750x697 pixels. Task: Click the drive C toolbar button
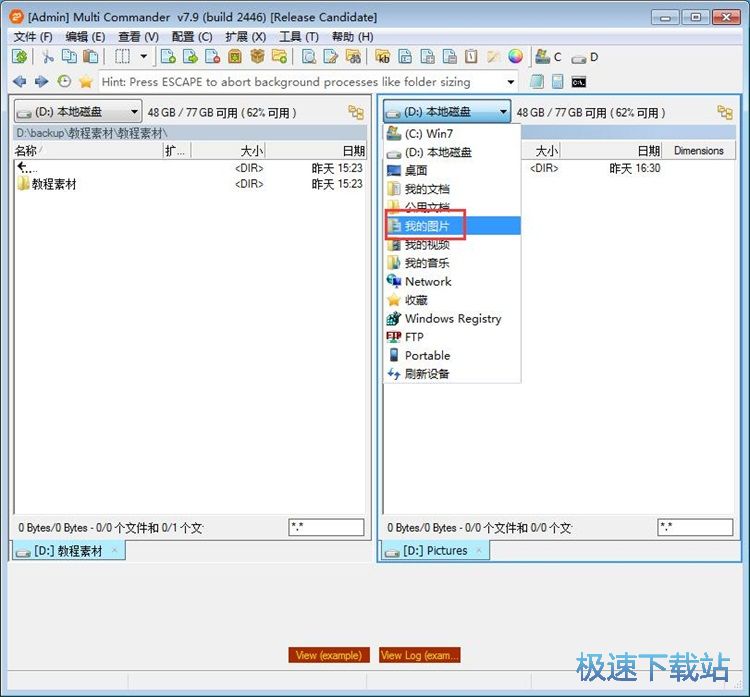coord(548,57)
